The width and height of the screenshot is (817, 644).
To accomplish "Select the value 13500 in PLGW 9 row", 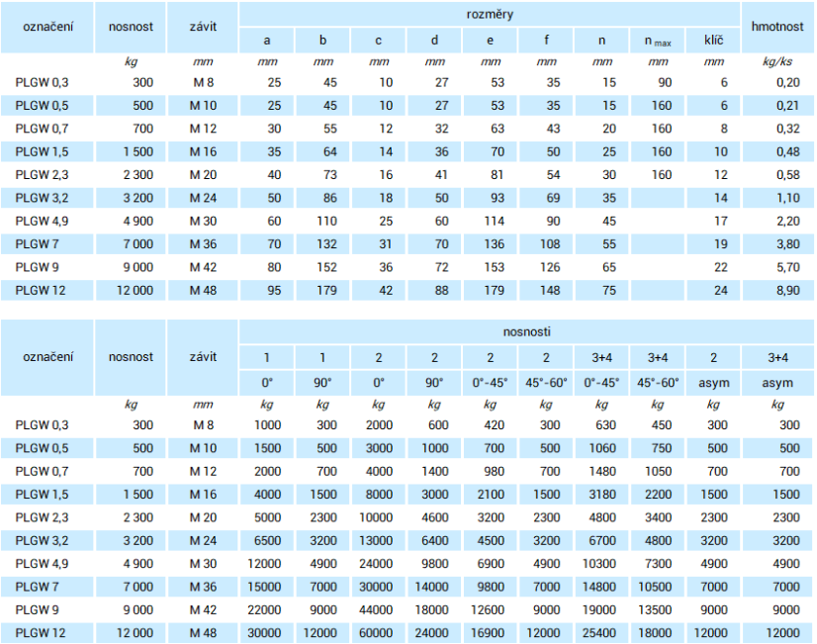I will click(658, 609).
